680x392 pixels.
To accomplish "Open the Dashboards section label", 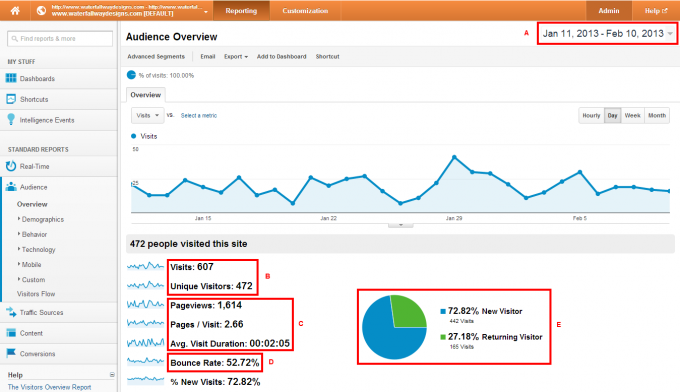I will coord(37,78).
